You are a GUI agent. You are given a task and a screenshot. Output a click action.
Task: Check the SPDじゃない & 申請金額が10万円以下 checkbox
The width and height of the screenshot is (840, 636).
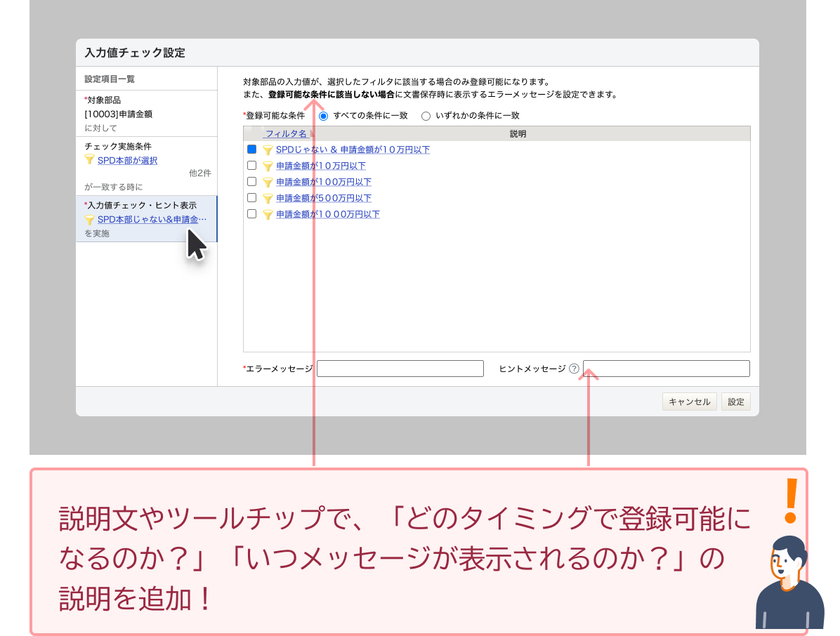click(251, 150)
